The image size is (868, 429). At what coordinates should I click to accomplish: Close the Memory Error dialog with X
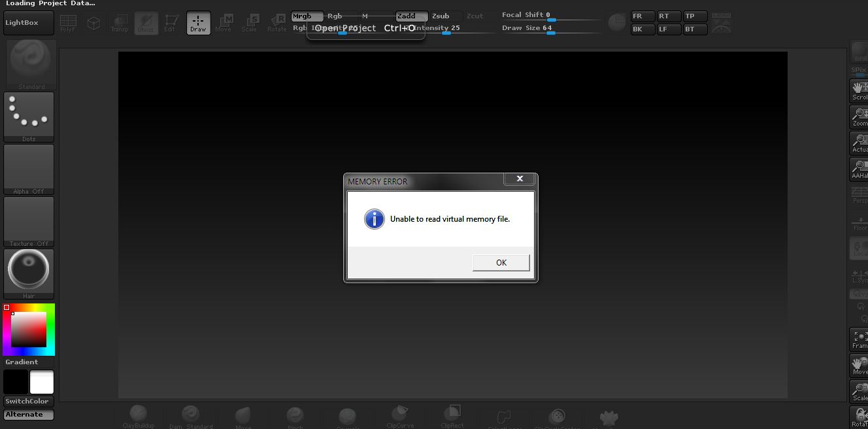point(520,179)
